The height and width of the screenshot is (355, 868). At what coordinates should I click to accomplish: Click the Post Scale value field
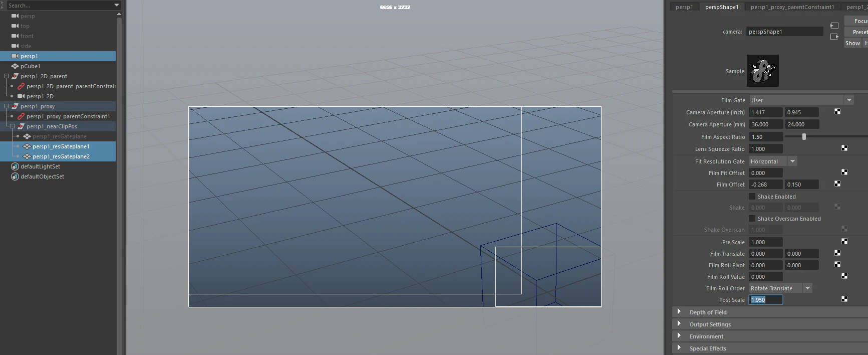tap(766, 299)
